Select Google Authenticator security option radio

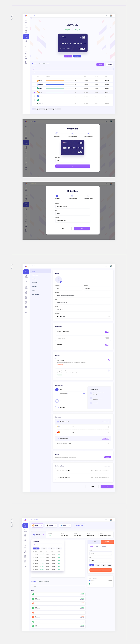coord(108,371)
